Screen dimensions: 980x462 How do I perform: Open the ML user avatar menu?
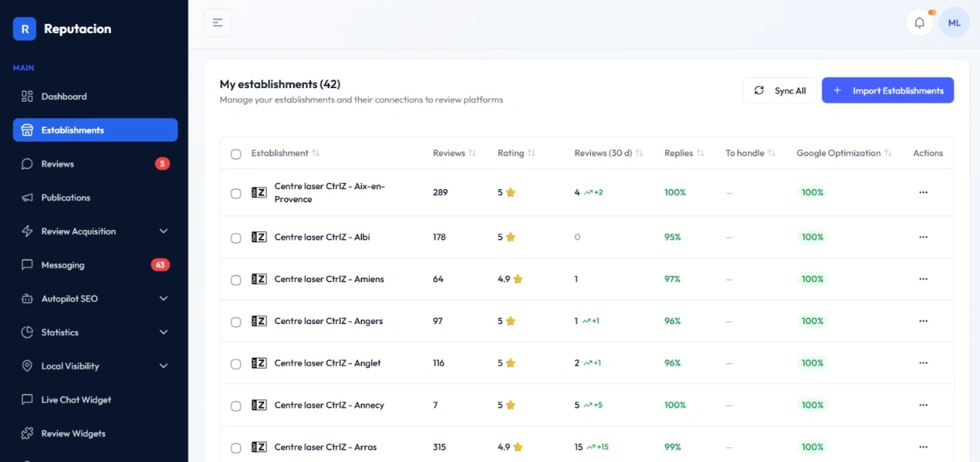[954, 23]
